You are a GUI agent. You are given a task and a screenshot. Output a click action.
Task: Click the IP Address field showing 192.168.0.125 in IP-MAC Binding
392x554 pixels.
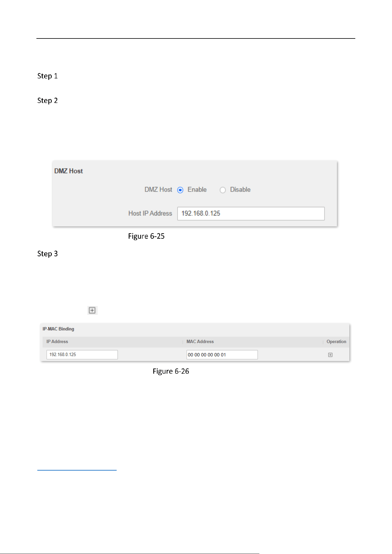(82, 355)
